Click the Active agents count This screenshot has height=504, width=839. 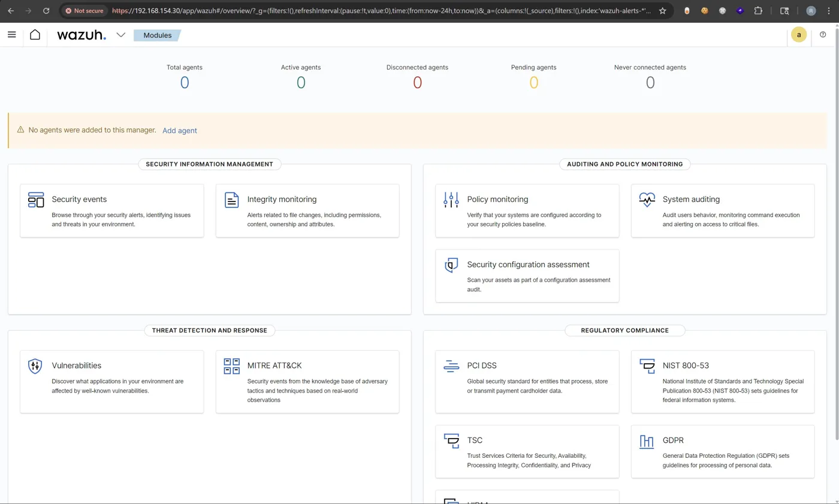pyautogui.click(x=301, y=83)
